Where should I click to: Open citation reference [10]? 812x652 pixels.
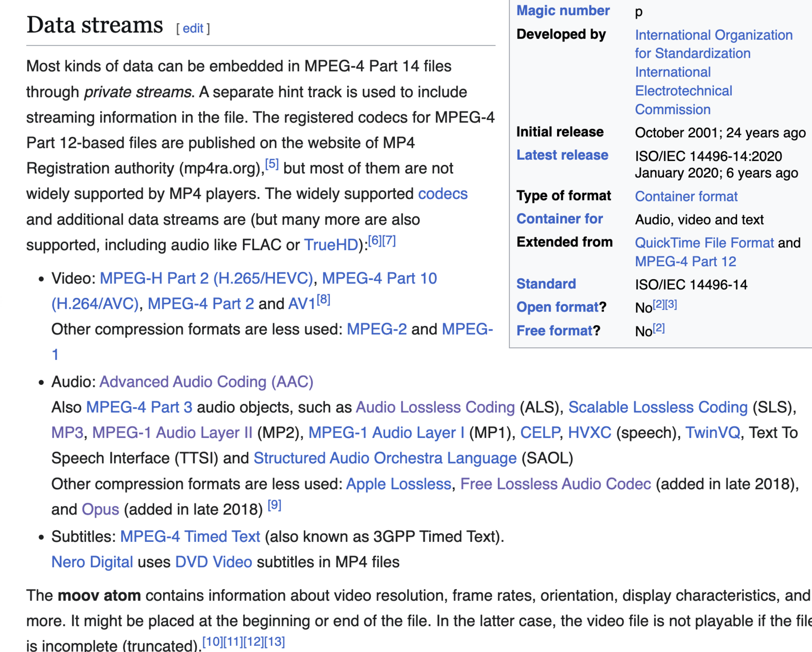[x=212, y=642]
